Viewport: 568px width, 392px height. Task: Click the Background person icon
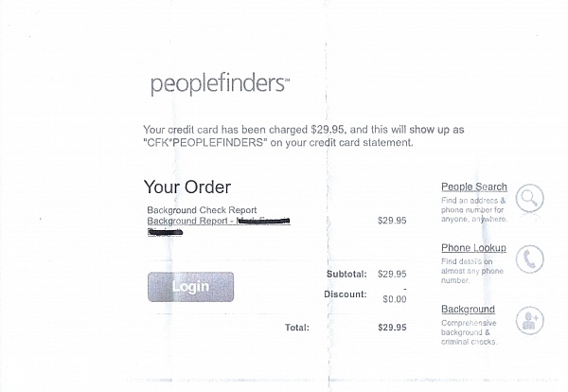(x=530, y=320)
